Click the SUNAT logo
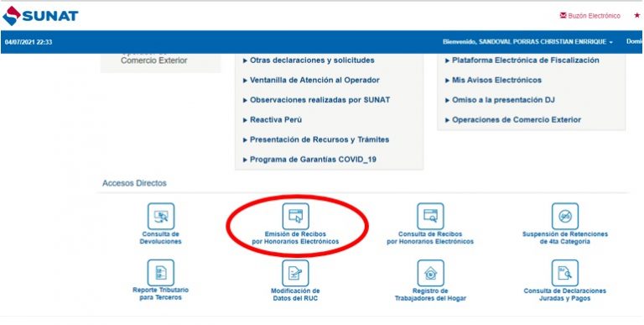 click(x=40, y=16)
